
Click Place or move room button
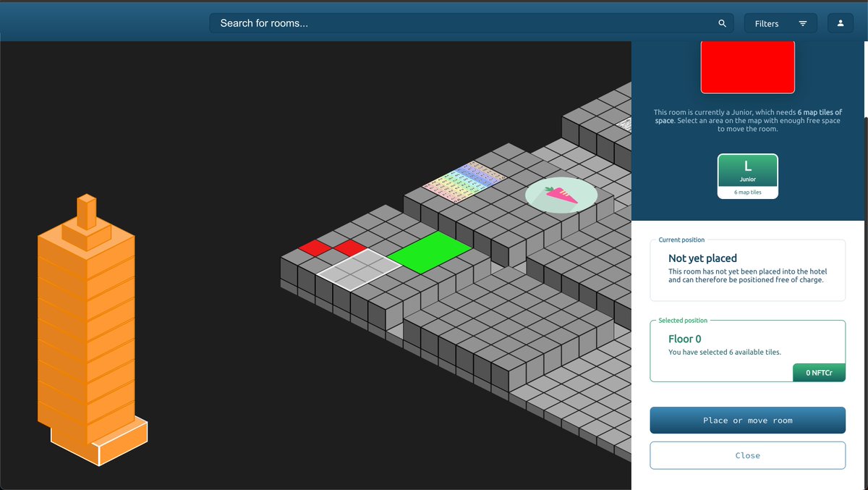coord(747,421)
